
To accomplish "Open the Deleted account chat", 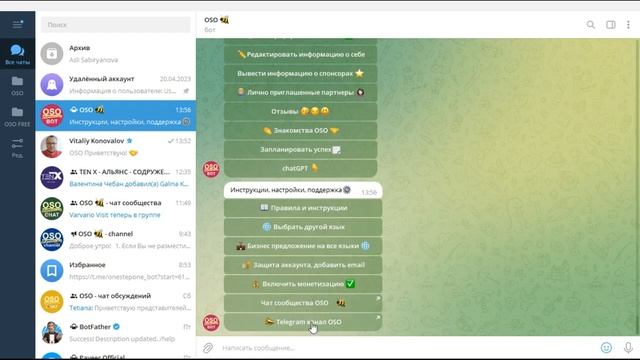I will click(x=116, y=84).
